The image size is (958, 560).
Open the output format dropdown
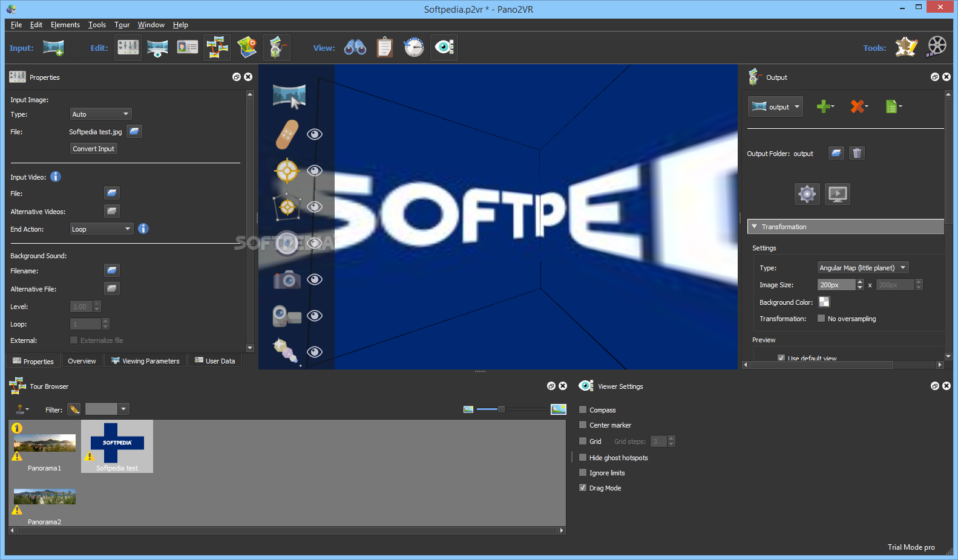tap(775, 106)
